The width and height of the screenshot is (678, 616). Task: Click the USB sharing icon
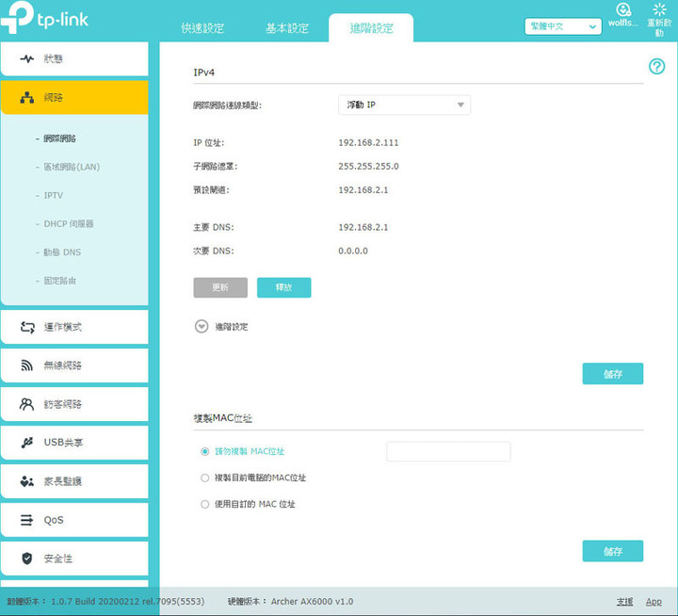coord(27,443)
